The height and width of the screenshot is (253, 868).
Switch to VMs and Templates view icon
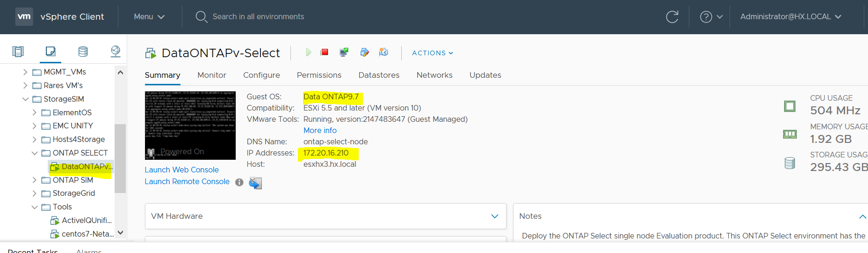click(x=51, y=52)
